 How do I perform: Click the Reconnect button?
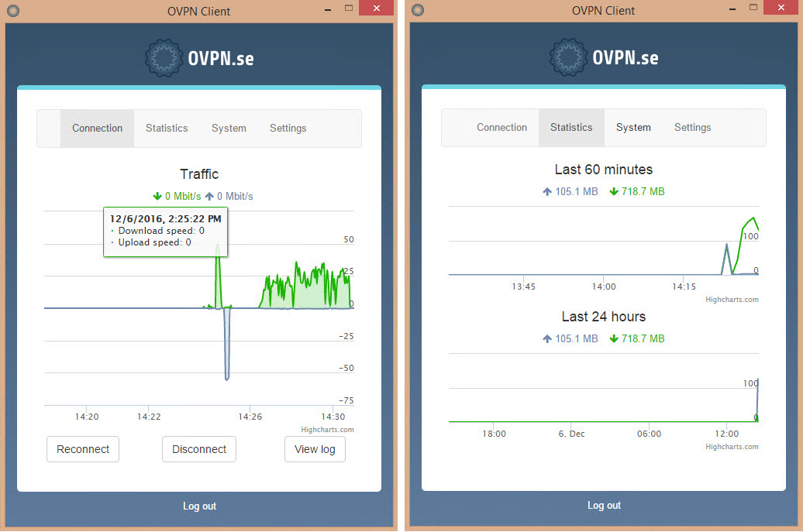(x=83, y=449)
